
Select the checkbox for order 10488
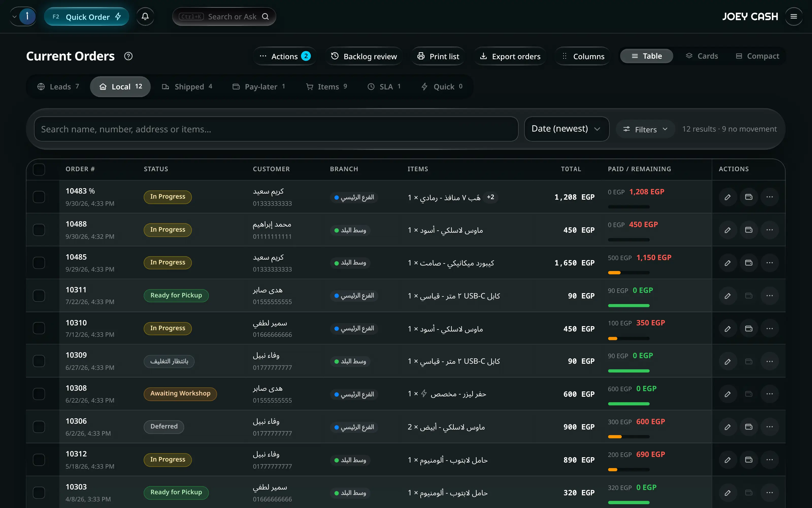pyautogui.click(x=39, y=230)
